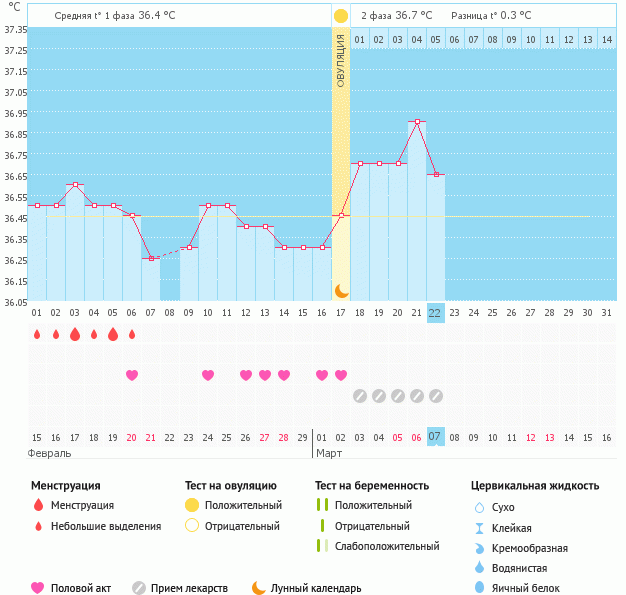The image size is (626, 595).
Task: Click the crescent moon icon on cycle day 17
Action: click(341, 290)
